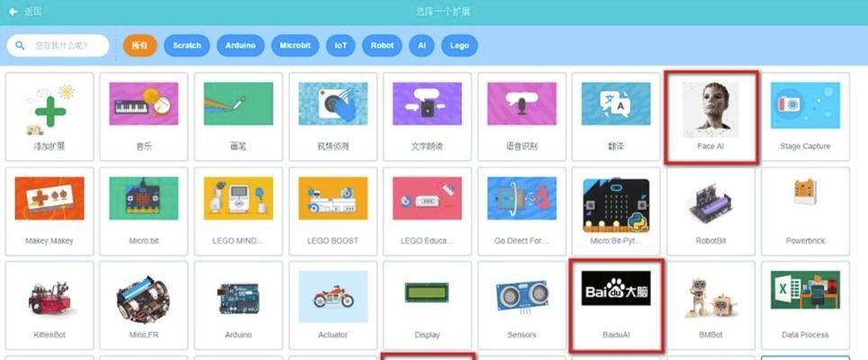Image resolution: width=868 pixels, height=360 pixels.
Task: Choose the Sensors extension
Action: point(522,305)
